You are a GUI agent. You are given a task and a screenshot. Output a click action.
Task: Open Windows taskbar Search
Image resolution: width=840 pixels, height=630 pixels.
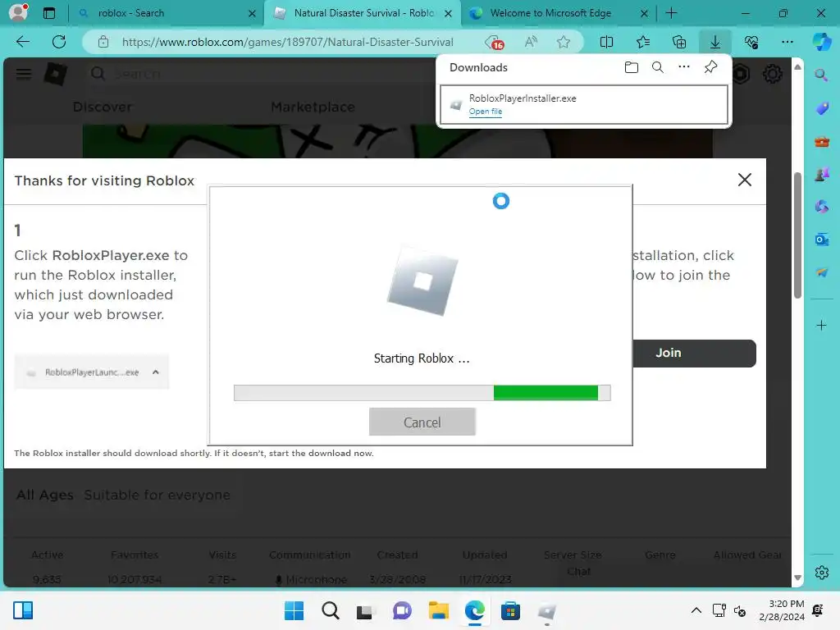(x=330, y=610)
